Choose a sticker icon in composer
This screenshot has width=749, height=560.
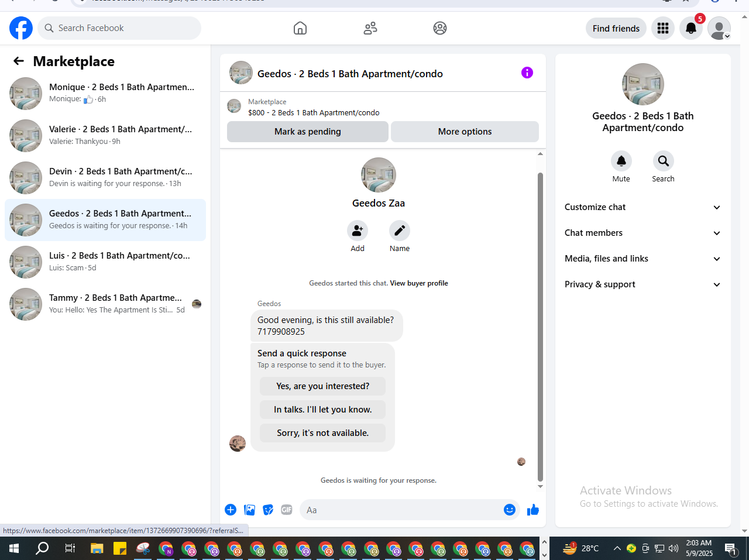tap(268, 510)
